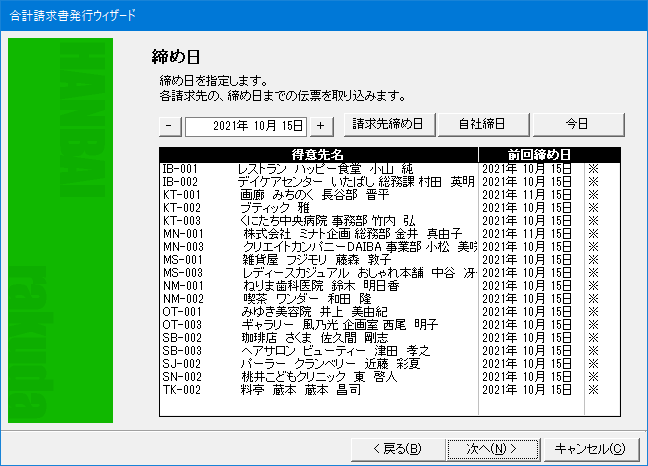This screenshot has height=466, width=648.
Task: Select row OT-003 ギャラリー 風乃光
Action: point(390,325)
